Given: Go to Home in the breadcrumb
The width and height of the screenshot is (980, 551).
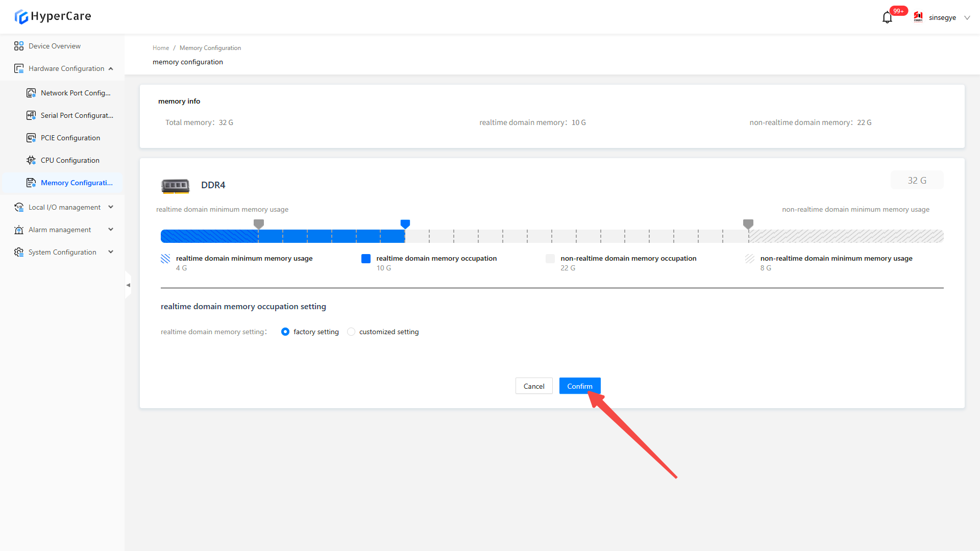Looking at the screenshot, I should click(x=160, y=48).
